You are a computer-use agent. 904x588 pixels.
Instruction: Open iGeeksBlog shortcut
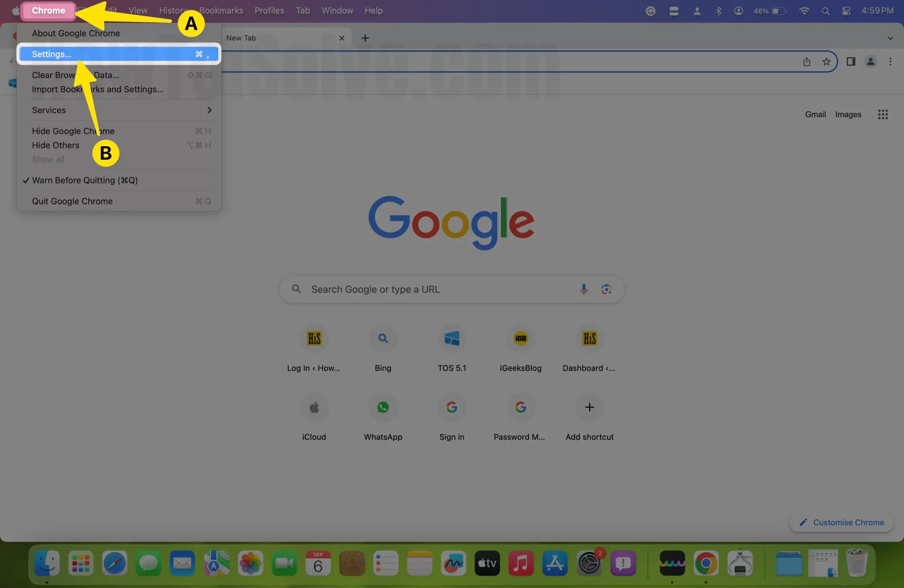521,348
